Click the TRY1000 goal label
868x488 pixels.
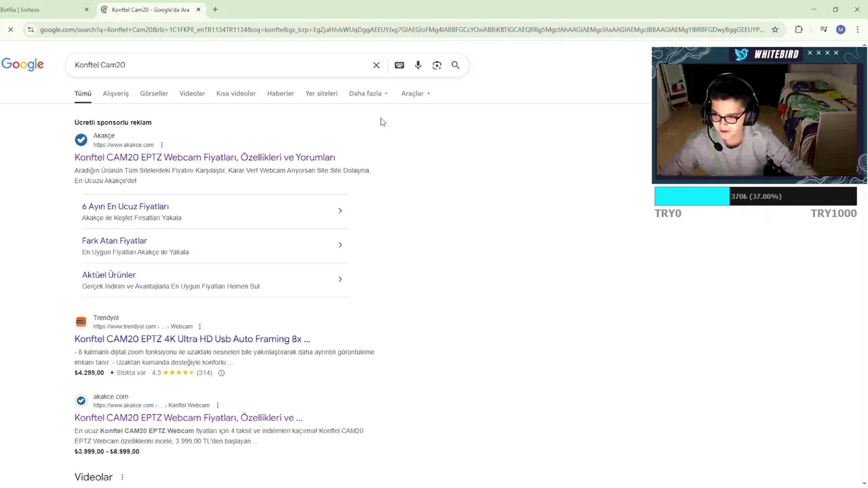click(833, 213)
